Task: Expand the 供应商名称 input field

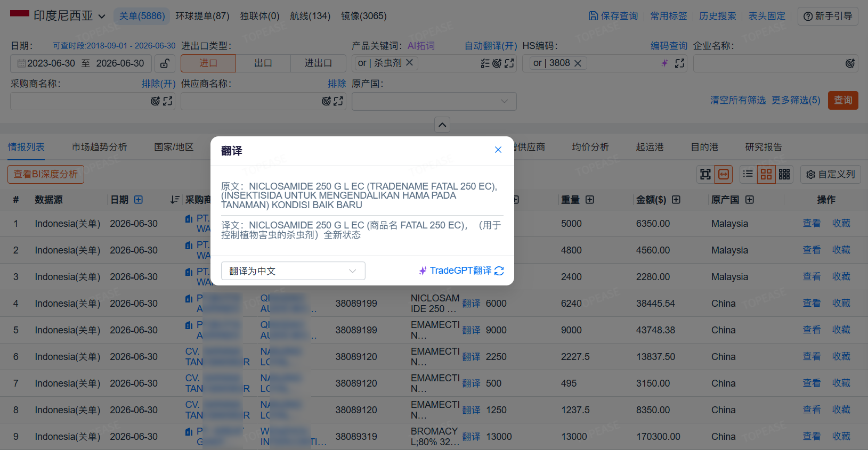Action: coord(339,101)
